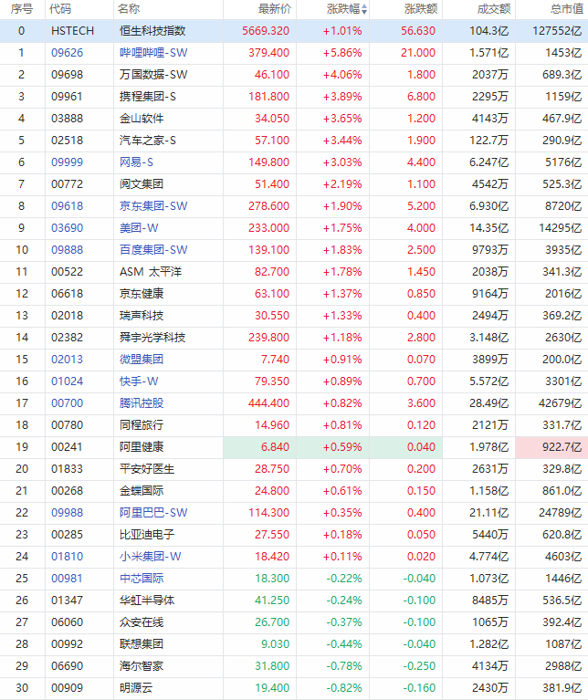
Task: Select 海尔智家 name cell
Action: tap(142, 665)
